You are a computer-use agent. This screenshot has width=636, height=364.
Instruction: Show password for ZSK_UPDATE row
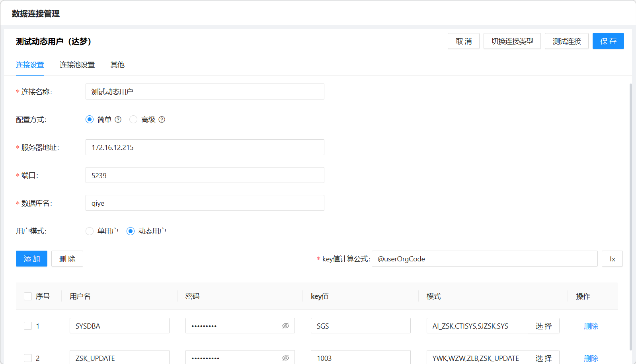pyautogui.click(x=285, y=358)
